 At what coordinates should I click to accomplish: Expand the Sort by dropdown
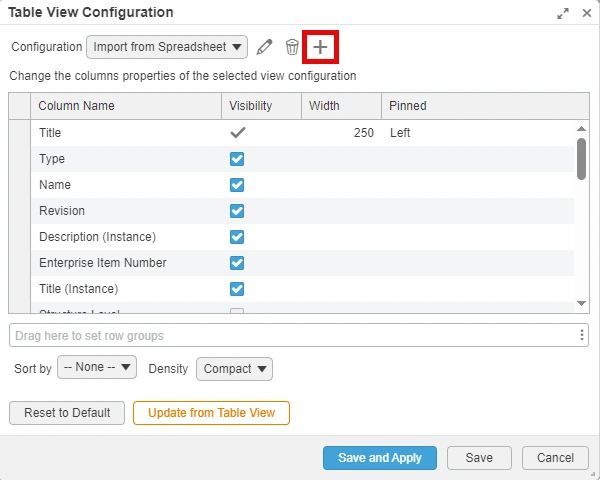97,368
